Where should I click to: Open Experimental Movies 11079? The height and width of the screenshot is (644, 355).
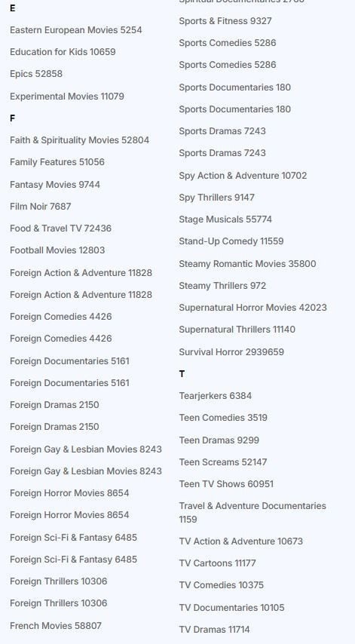(x=67, y=96)
